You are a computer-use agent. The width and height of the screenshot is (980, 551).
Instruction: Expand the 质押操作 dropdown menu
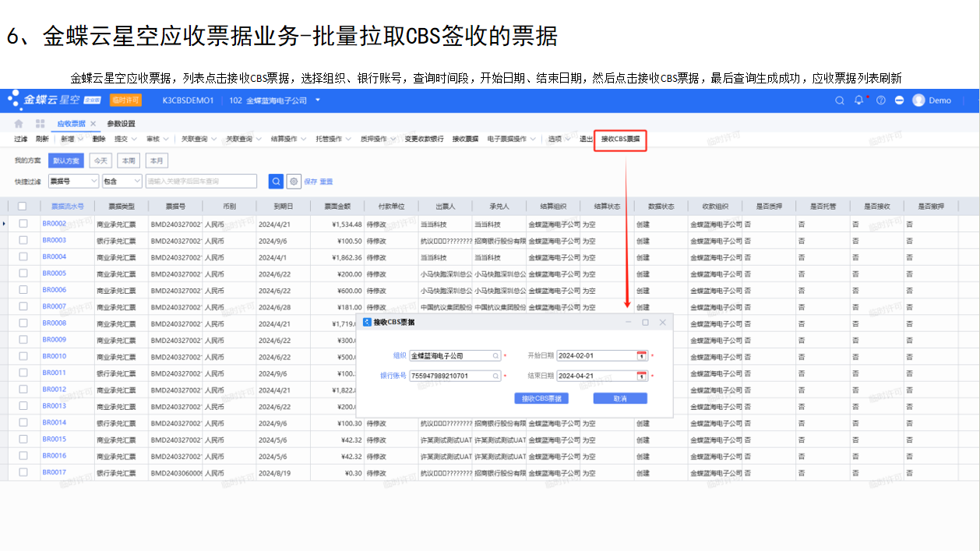pyautogui.click(x=393, y=139)
